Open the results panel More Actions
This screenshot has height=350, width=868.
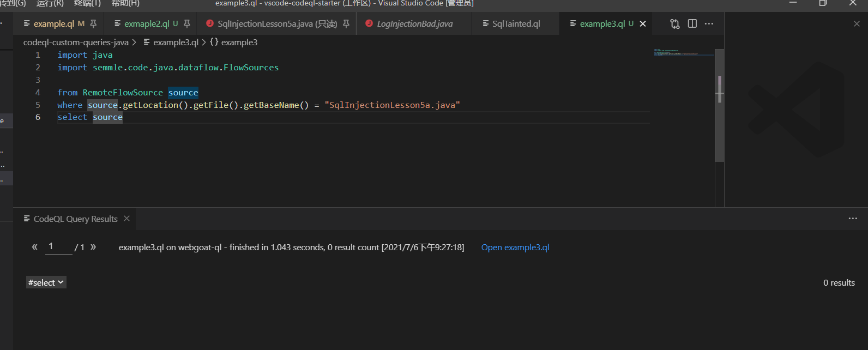pyautogui.click(x=853, y=219)
